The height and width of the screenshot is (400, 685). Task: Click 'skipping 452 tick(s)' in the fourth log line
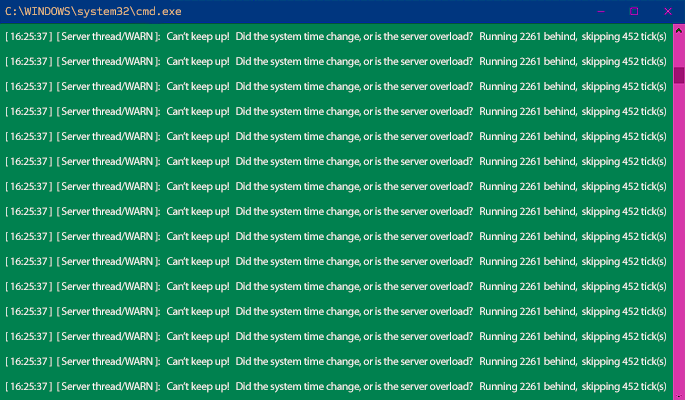coord(624,111)
